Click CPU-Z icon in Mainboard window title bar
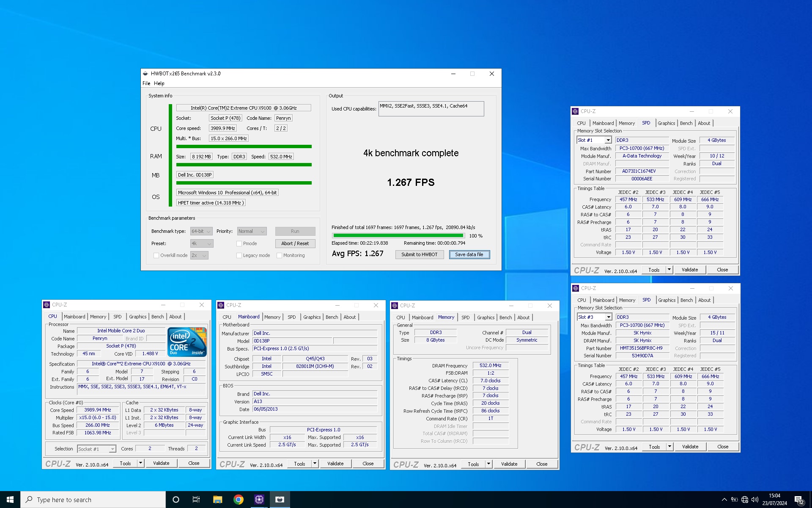Screen dimensions: 812x508 (x=221, y=305)
